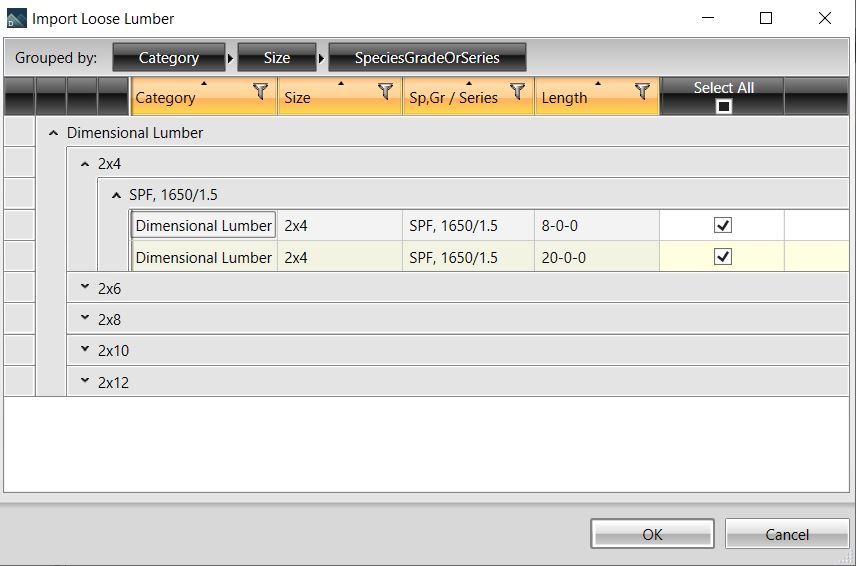Expand the 2x6 size group
Screen dimensions: 856x566
coord(85,288)
